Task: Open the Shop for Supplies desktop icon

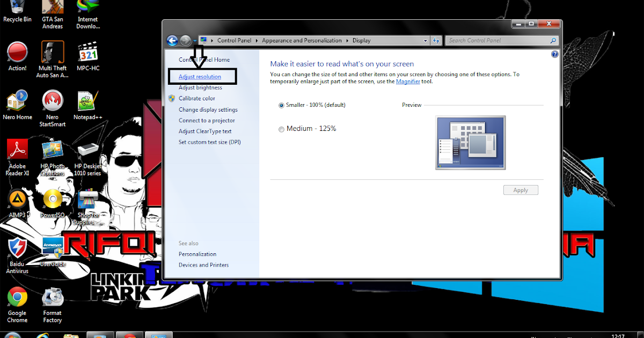Action: 88,207
